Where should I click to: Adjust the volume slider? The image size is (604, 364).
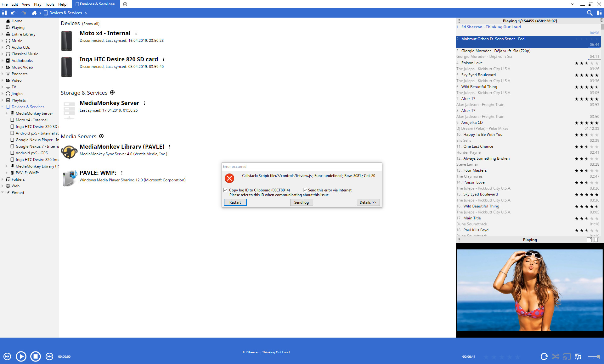[x=594, y=357]
